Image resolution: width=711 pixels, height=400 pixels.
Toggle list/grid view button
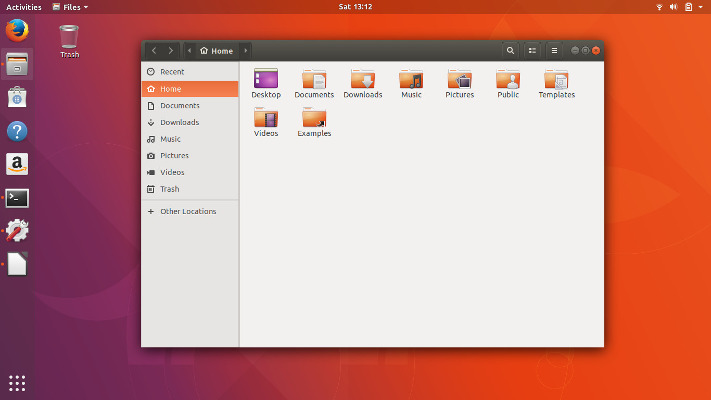[x=532, y=51]
